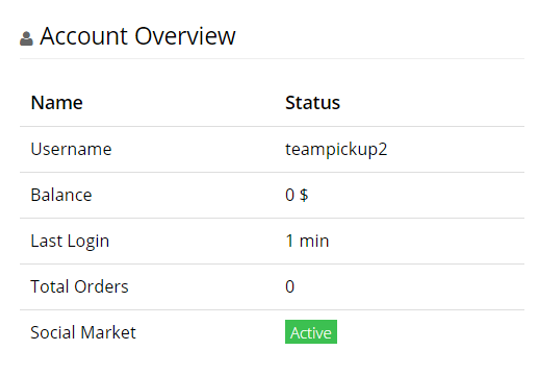This screenshot has width=533, height=369.
Task: Click the word Overview in the heading
Action: 185,36
